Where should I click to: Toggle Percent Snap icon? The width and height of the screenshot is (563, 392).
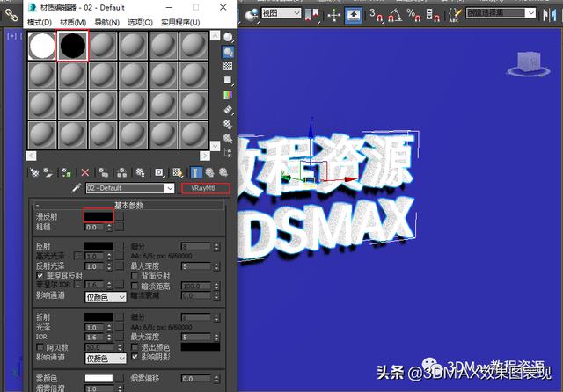(413, 15)
